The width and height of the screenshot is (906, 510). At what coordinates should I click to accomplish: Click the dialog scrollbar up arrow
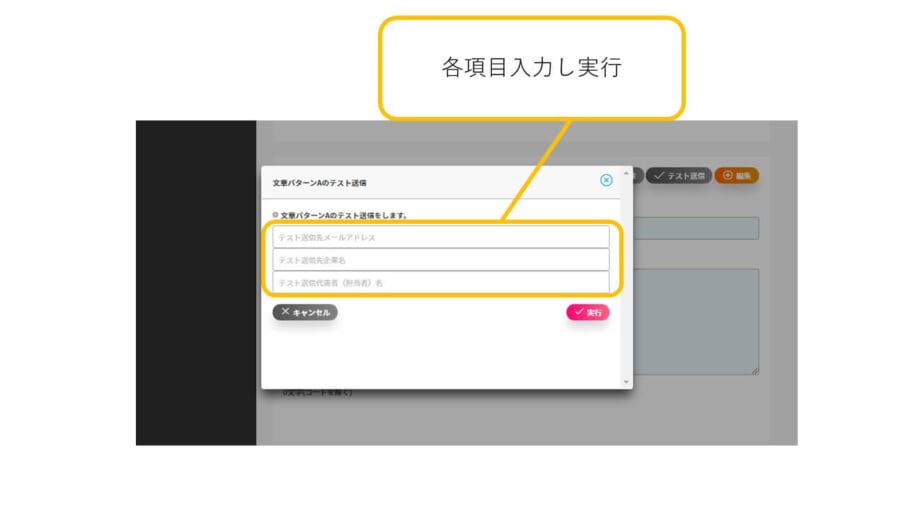point(627,173)
